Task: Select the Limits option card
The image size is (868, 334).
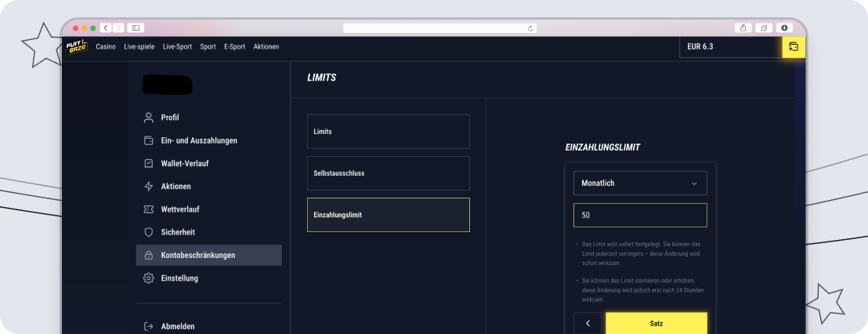Action: click(389, 132)
